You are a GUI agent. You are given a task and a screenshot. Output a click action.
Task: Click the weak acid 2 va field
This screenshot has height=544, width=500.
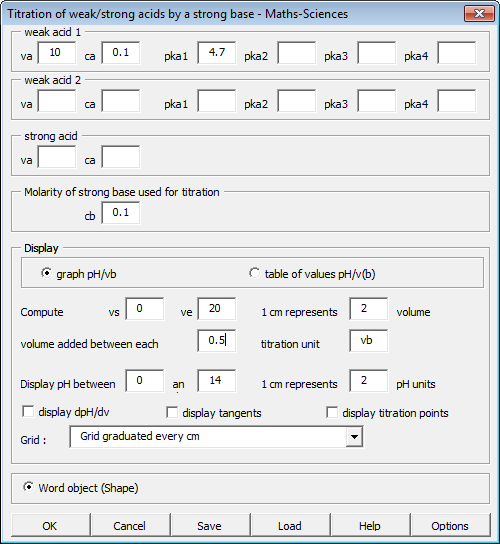(57, 101)
